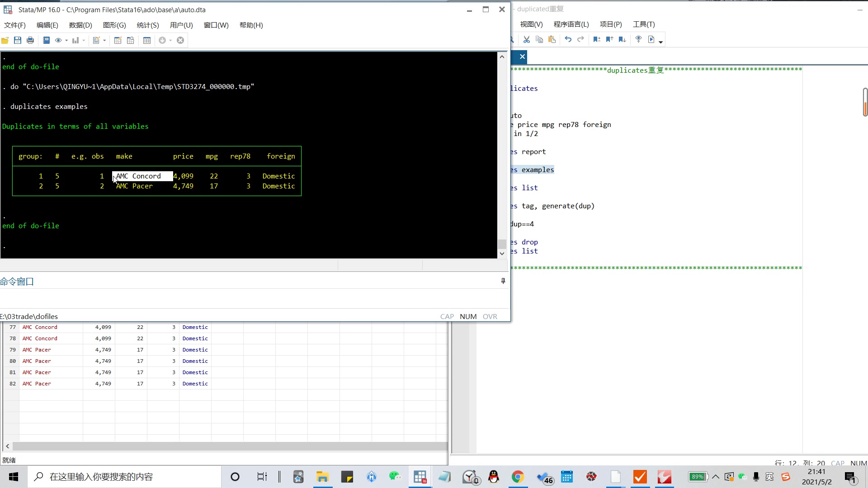Open the Data Browser icon
The height and width of the screenshot is (488, 868).
coord(131,40)
